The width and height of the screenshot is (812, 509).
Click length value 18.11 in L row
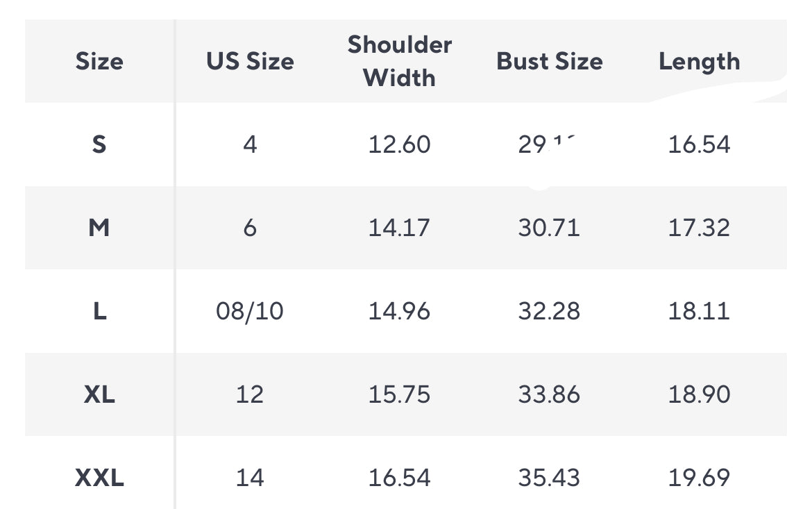click(699, 311)
